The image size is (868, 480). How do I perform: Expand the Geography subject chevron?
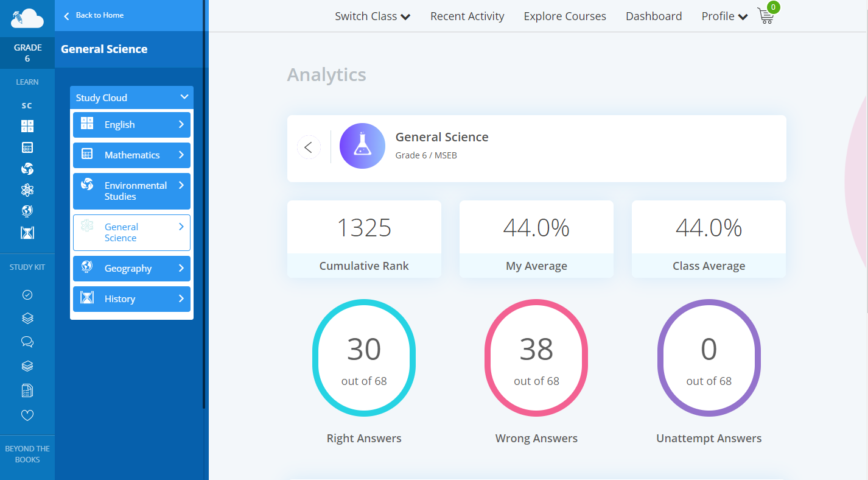coord(181,268)
